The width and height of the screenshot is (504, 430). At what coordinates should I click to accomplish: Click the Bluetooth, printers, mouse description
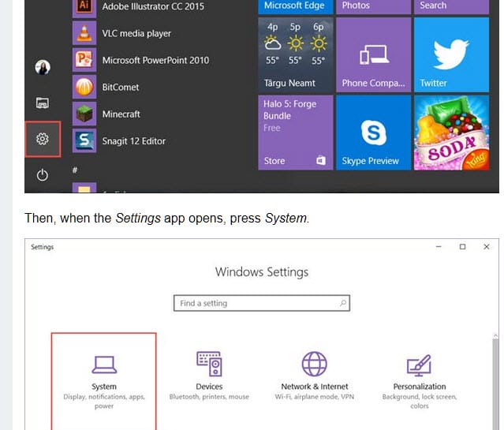[209, 397]
